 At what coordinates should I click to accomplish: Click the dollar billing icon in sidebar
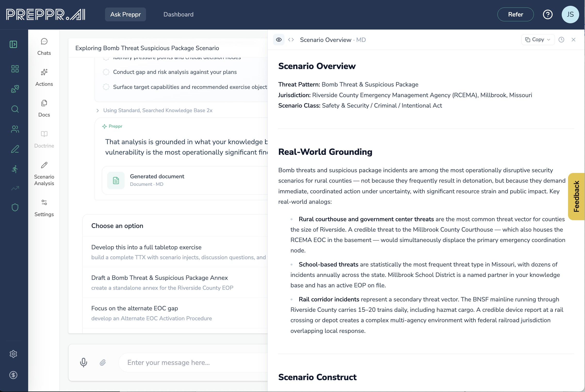point(13,375)
